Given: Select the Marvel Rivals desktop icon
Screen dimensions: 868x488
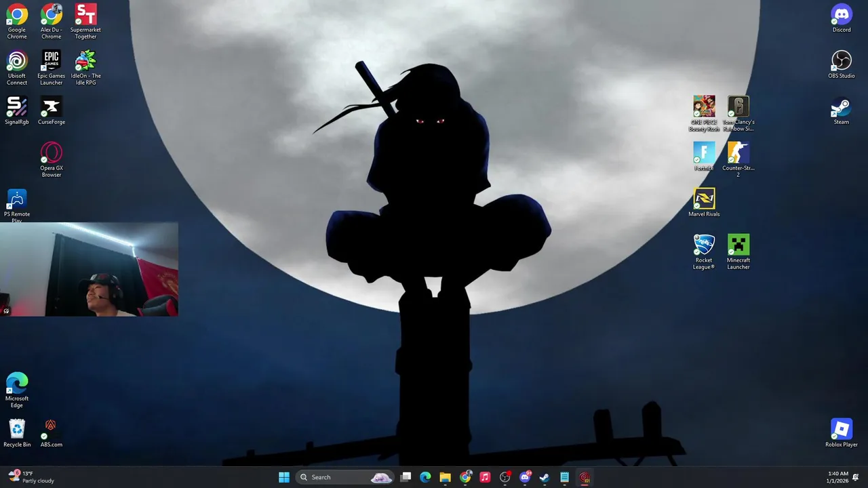Looking at the screenshot, I should click(704, 203).
